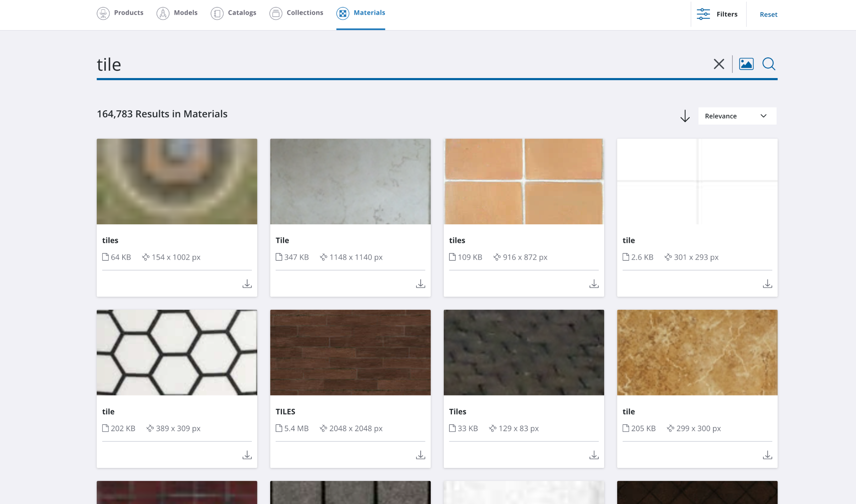The image size is (856, 504).
Task: Download the 5.4 MB TILES material
Action: (x=420, y=455)
